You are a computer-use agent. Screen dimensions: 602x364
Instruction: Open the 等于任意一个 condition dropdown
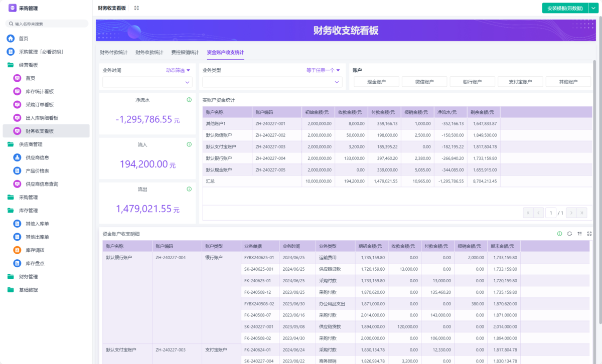323,70
